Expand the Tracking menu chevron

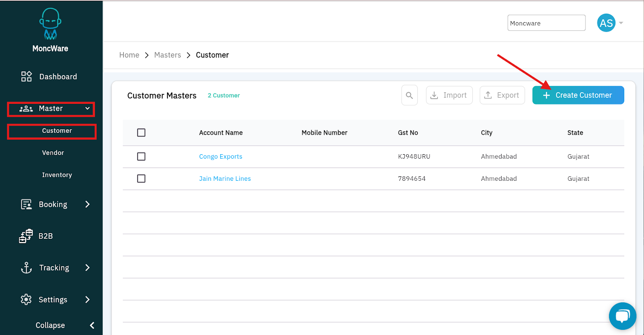point(87,268)
